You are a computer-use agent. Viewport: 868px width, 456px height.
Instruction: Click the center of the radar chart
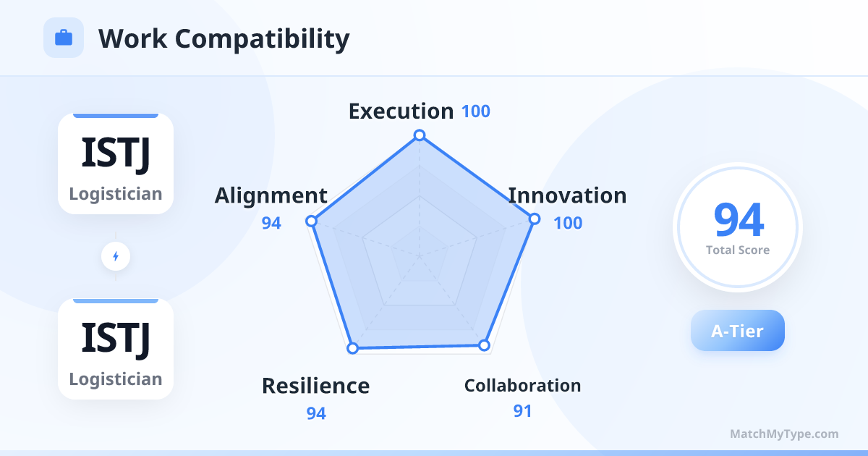tap(418, 256)
